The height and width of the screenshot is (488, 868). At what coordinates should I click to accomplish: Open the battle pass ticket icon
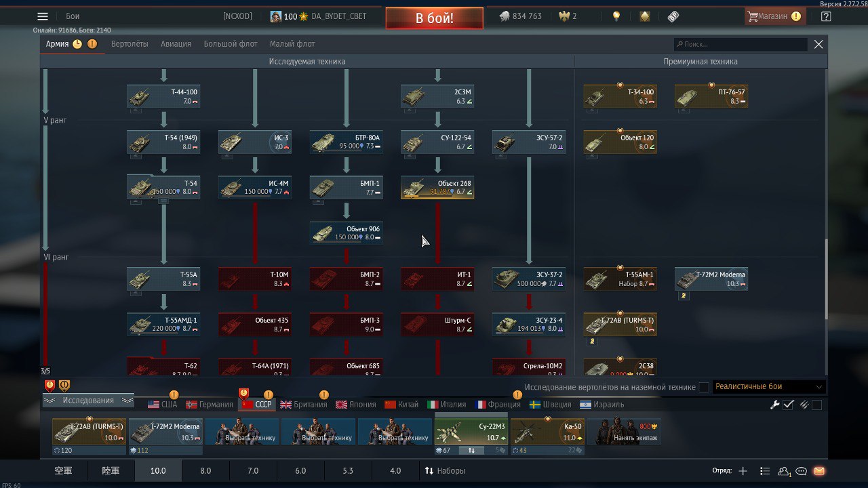pos(673,16)
